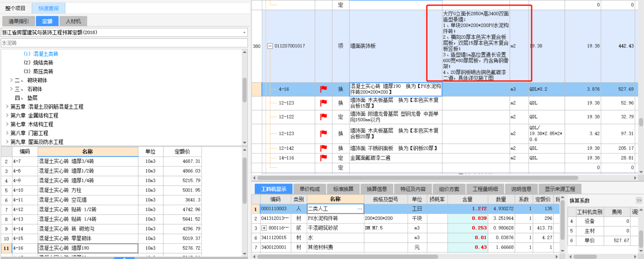
Task: Expand 第七章 木结构工程
Action: (7, 124)
